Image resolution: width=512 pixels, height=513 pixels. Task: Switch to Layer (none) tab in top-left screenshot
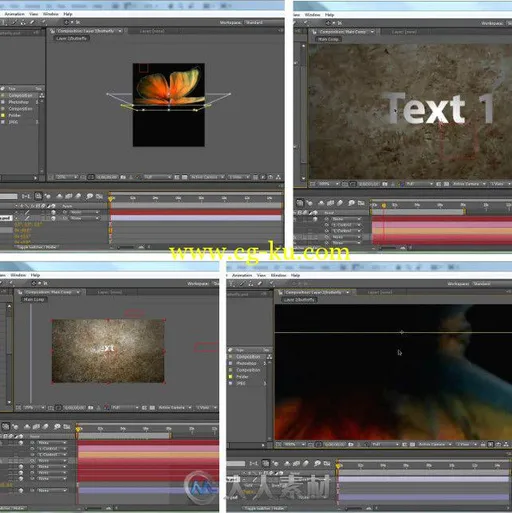[x=152, y=31]
